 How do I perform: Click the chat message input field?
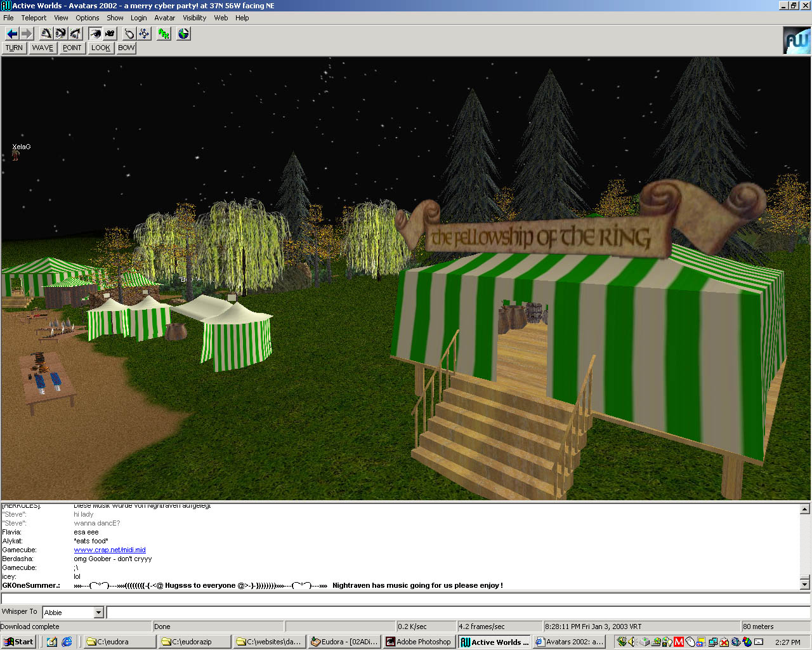[x=405, y=599]
